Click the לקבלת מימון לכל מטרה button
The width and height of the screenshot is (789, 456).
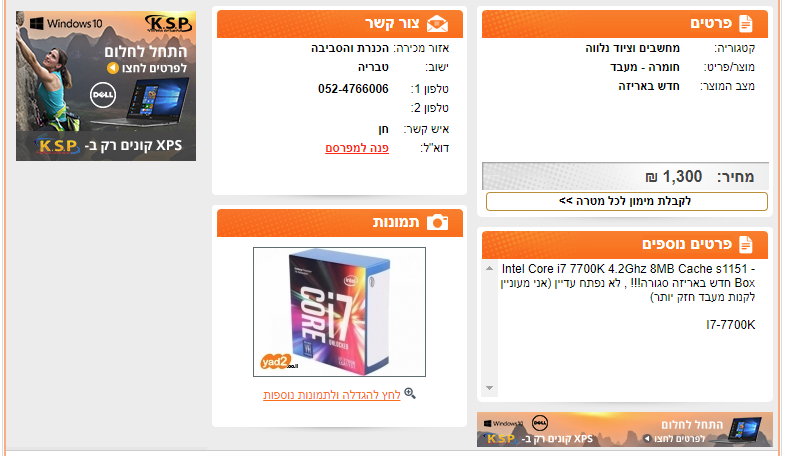click(x=626, y=201)
